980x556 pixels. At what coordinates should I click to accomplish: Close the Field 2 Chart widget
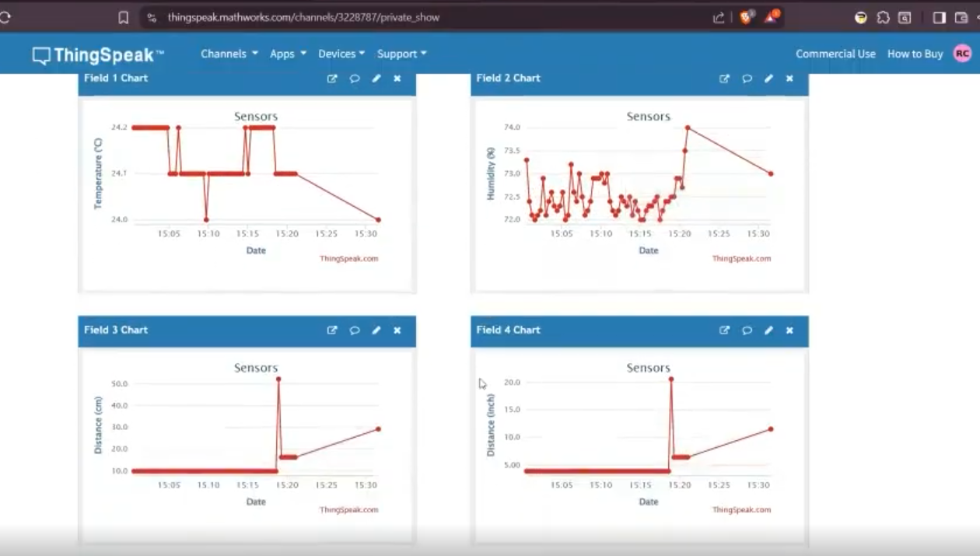789,79
